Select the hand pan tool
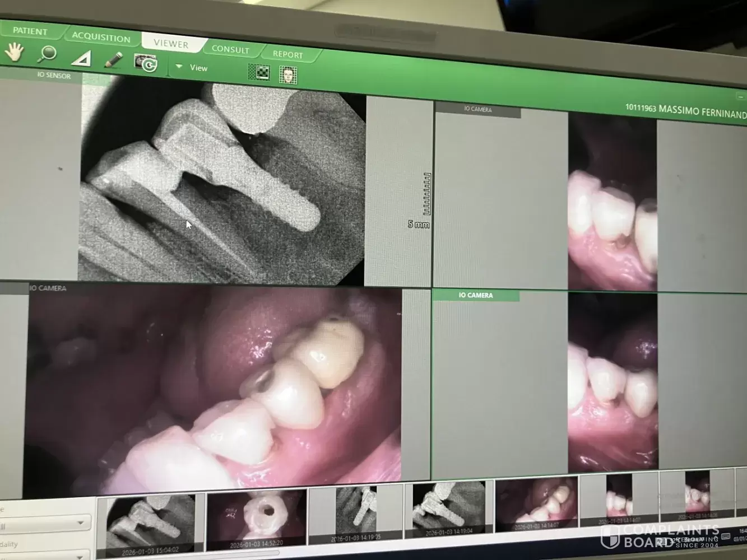Viewport: 747px width, 560px height. pyautogui.click(x=15, y=53)
